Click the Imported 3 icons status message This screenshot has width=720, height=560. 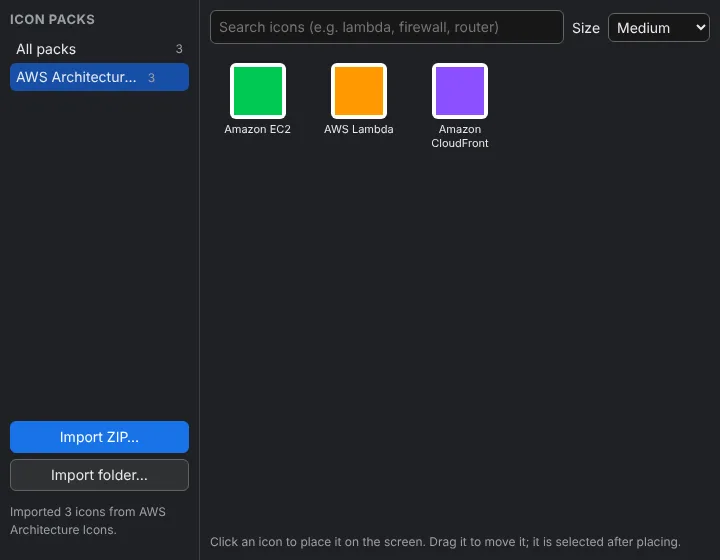pyautogui.click(x=88, y=521)
